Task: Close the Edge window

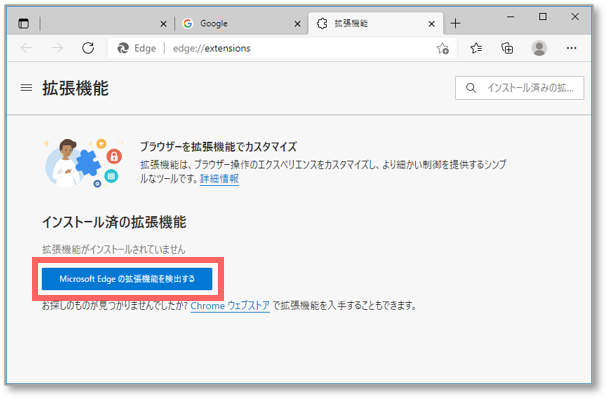Action: click(575, 17)
